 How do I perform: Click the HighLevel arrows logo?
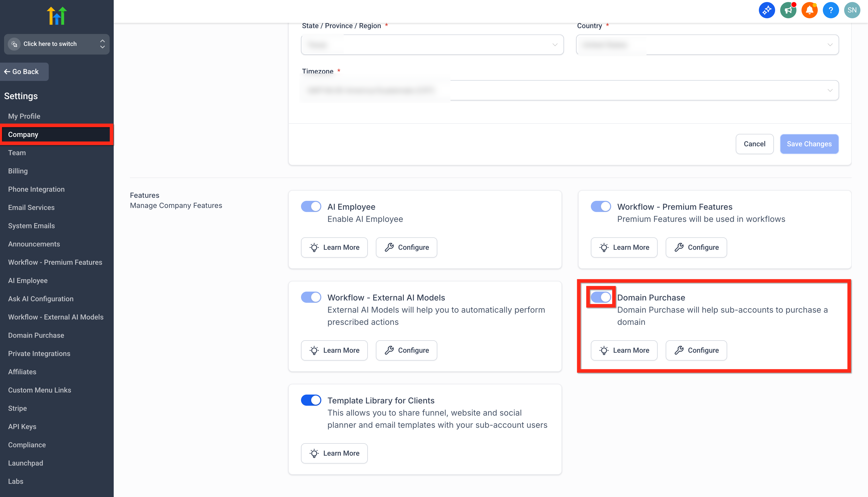click(57, 16)
